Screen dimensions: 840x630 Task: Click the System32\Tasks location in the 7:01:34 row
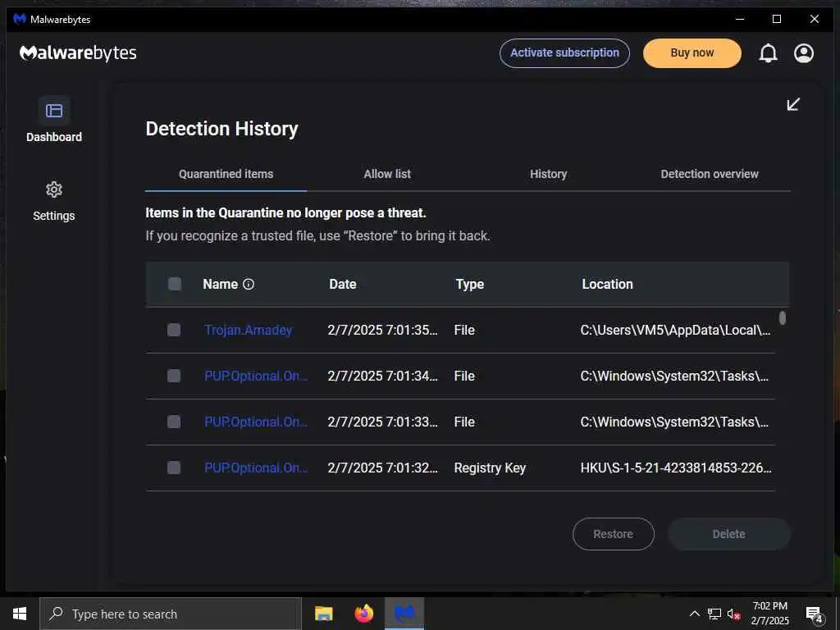coord(674,376)
